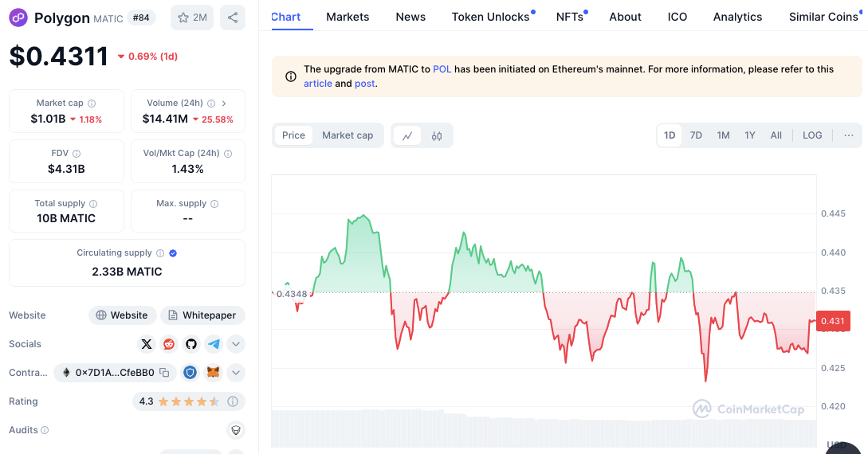Open the Reddit social link
This screenshot has width=868, height=454.
(x=169, y=344)
